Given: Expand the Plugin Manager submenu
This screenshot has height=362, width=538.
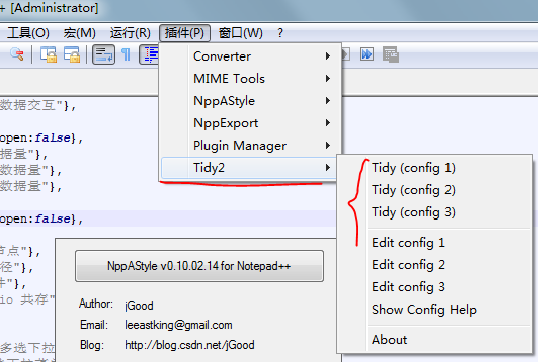Looking at the screenshot, I should (x=248, y=145).
